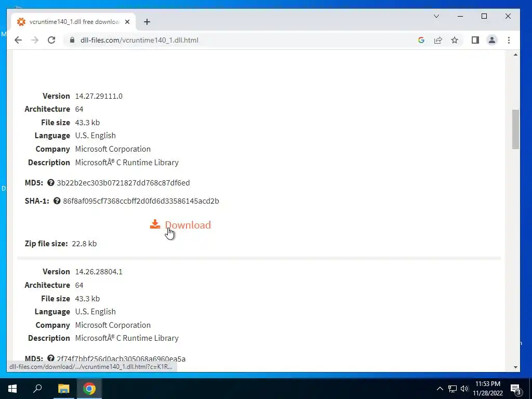The image size is (532, 399).
Task: Open the notification center icon
Action: click(x=516, y=389)
